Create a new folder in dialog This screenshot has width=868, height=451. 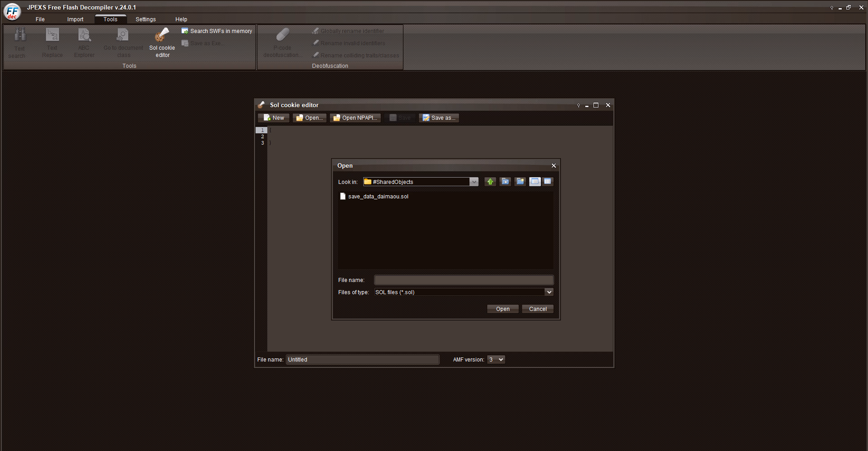point(520,182)
